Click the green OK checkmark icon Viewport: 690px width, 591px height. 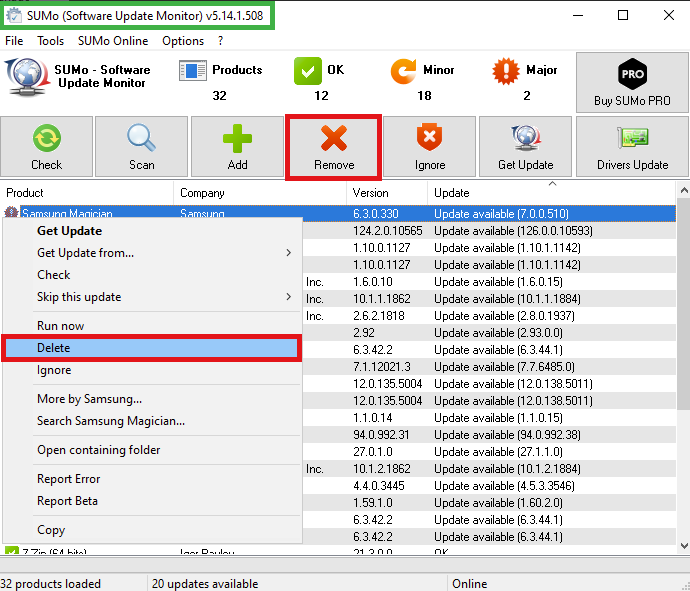coord(308,71)
